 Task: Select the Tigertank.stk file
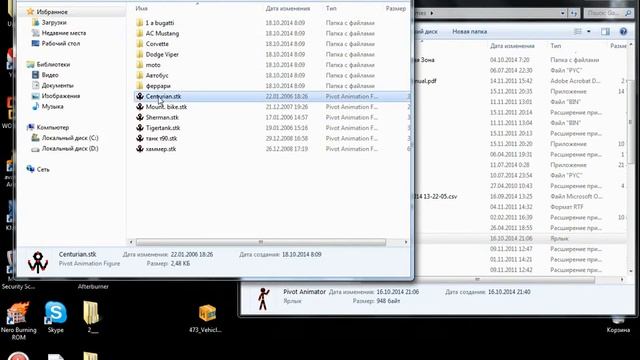click(x=162, y=128)
